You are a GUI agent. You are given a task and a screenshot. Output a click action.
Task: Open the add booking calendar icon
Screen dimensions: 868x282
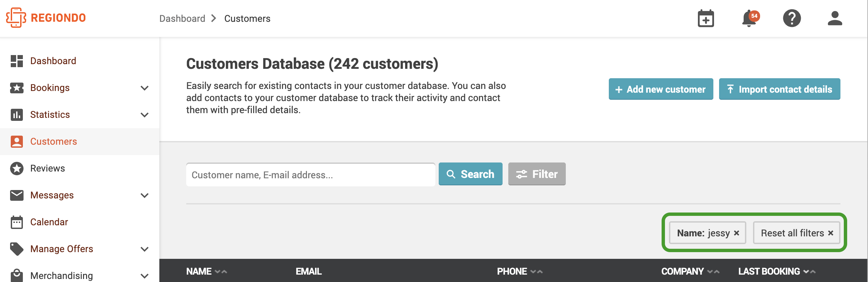click(x=706, y=18)
